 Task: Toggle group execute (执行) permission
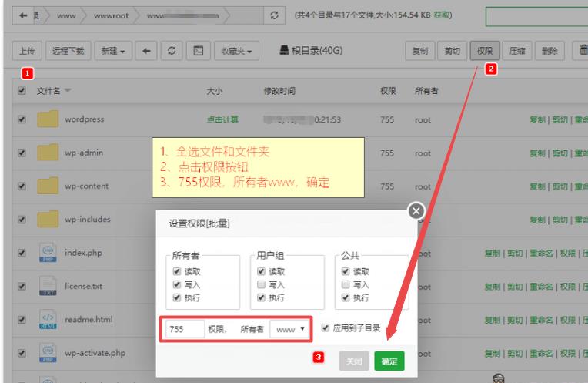(261, 297)
